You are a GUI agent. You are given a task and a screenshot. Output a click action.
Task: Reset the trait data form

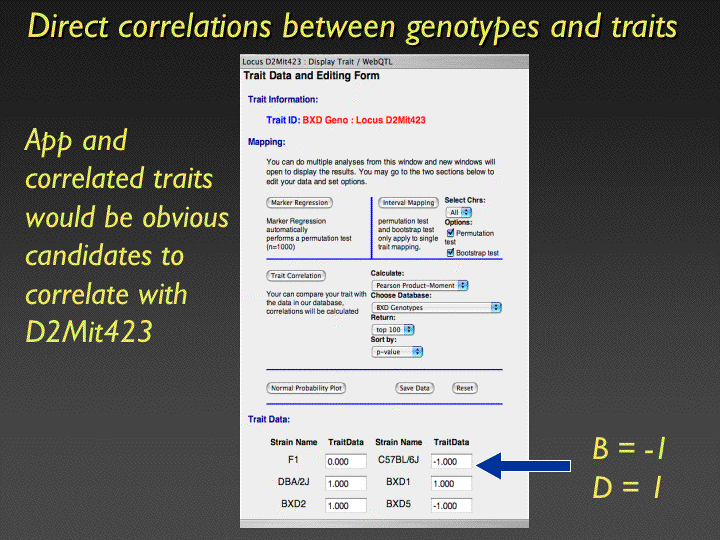465,388
